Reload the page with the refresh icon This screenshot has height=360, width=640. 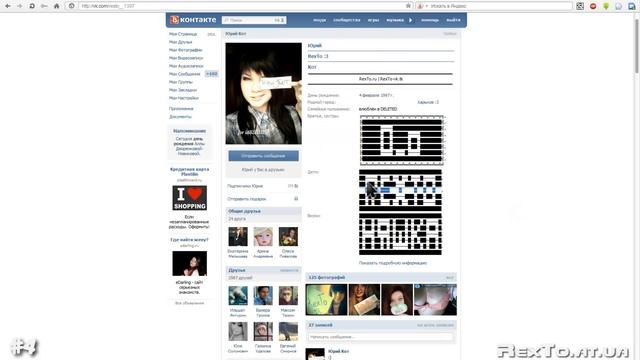point(32,6)
